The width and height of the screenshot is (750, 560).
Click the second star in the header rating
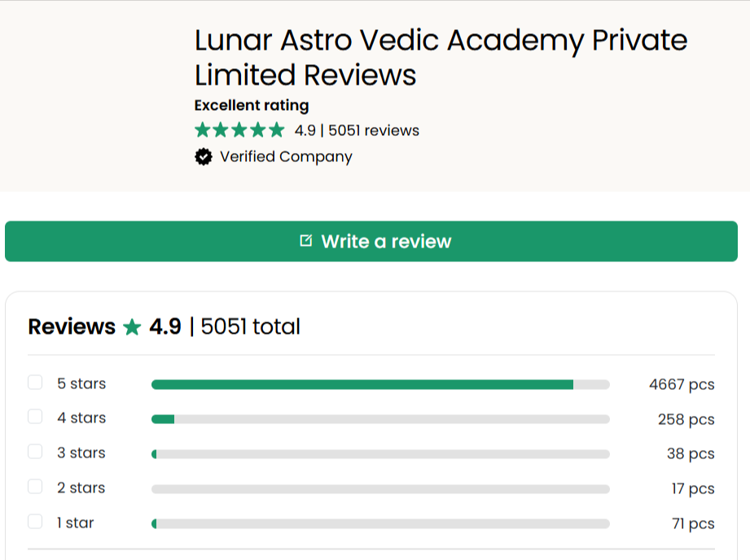pos(221,129)
